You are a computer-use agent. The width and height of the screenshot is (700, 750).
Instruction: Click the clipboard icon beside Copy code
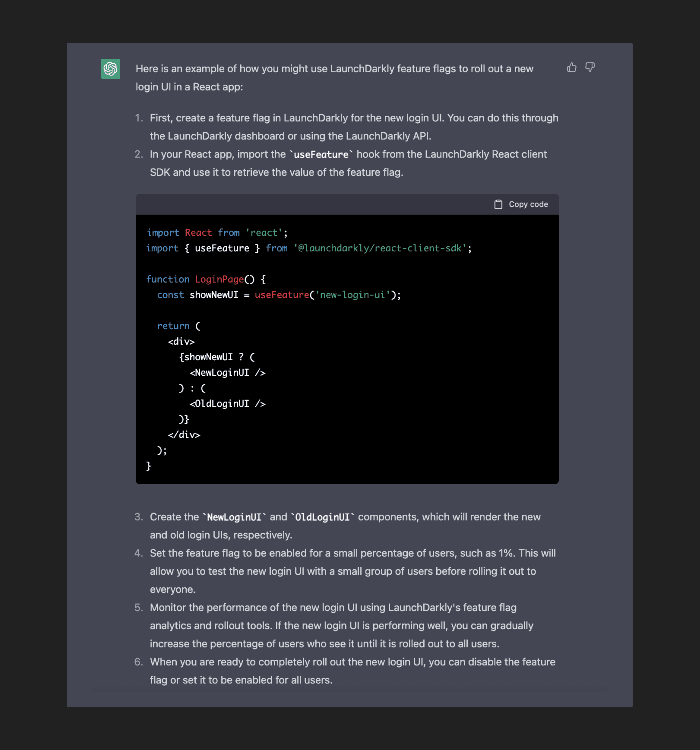pyautogui.click(x=498, y=204)
